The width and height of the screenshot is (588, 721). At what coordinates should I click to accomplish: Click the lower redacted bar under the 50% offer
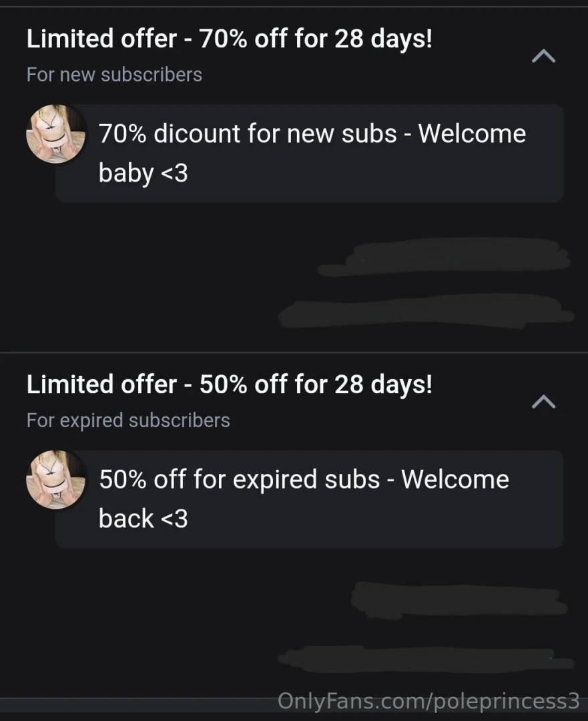pyautogui.click(x=426, y=659)
